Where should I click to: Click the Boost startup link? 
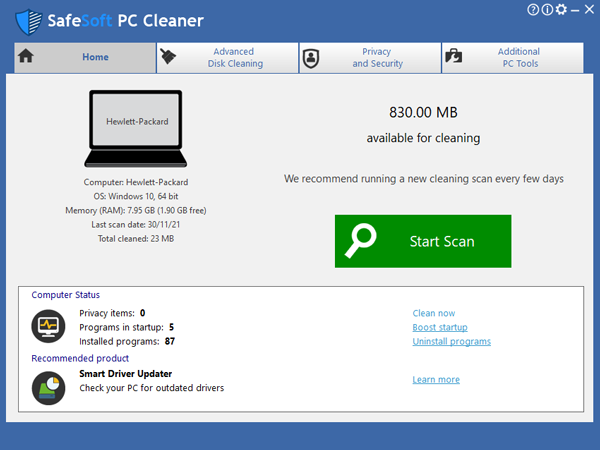coord(440,327)
